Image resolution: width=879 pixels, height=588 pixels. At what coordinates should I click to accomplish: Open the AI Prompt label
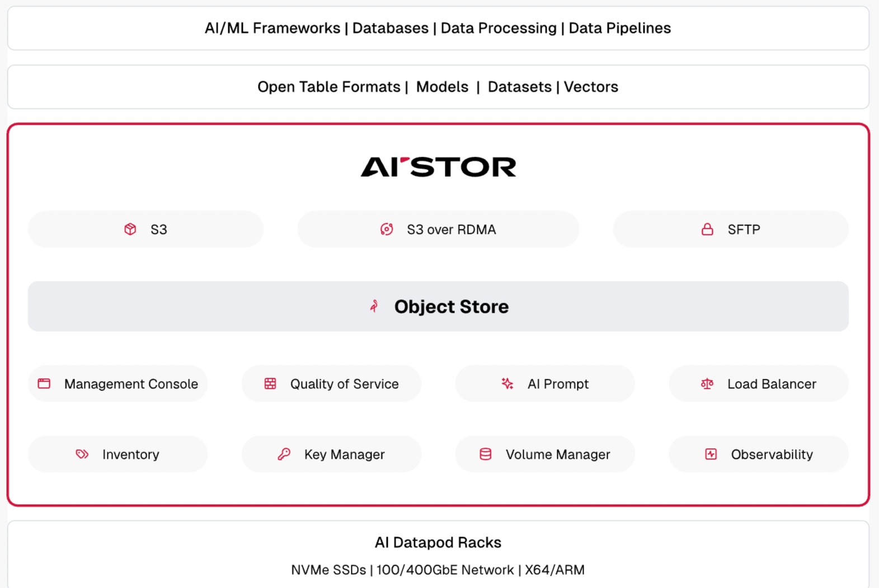point(558,384)
